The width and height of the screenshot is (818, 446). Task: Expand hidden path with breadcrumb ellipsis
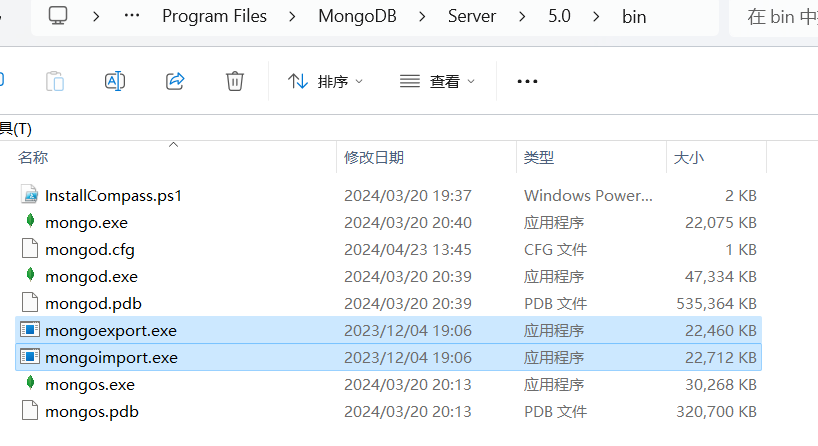(x=131, y=16)
